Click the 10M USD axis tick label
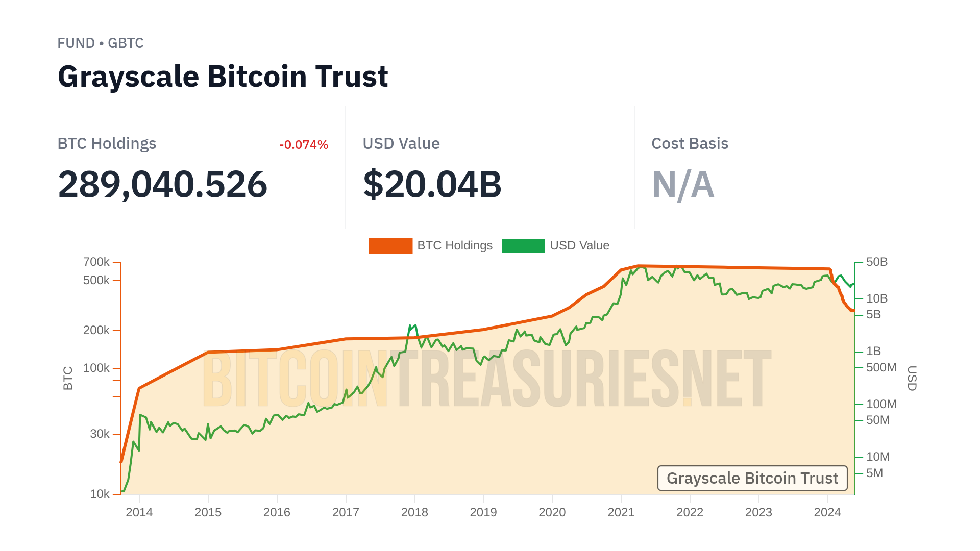The image size is (980, 551). [878, 457]
